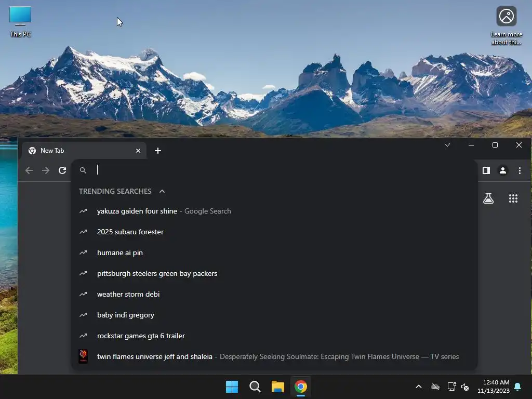Open the Windows Start menu
This screenshot has height=399, width=532.
232,387
